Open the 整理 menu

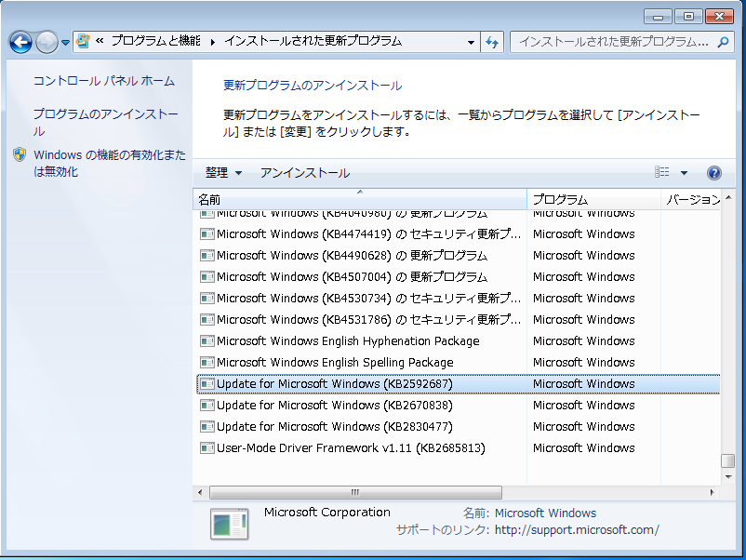(223, 172)
